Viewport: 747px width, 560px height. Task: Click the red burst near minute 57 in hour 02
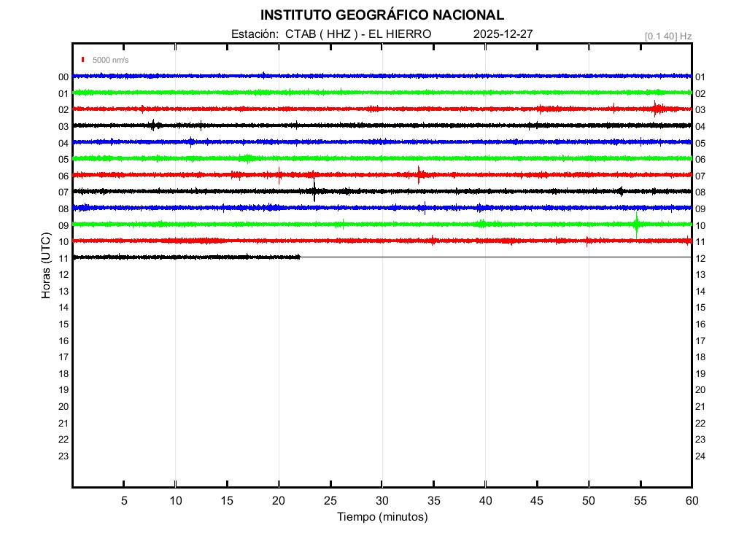tap(657, 109)
